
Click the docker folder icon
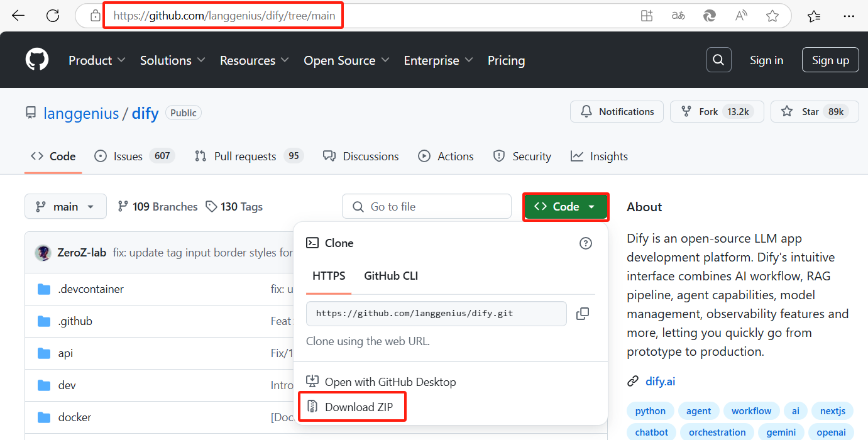44,417
